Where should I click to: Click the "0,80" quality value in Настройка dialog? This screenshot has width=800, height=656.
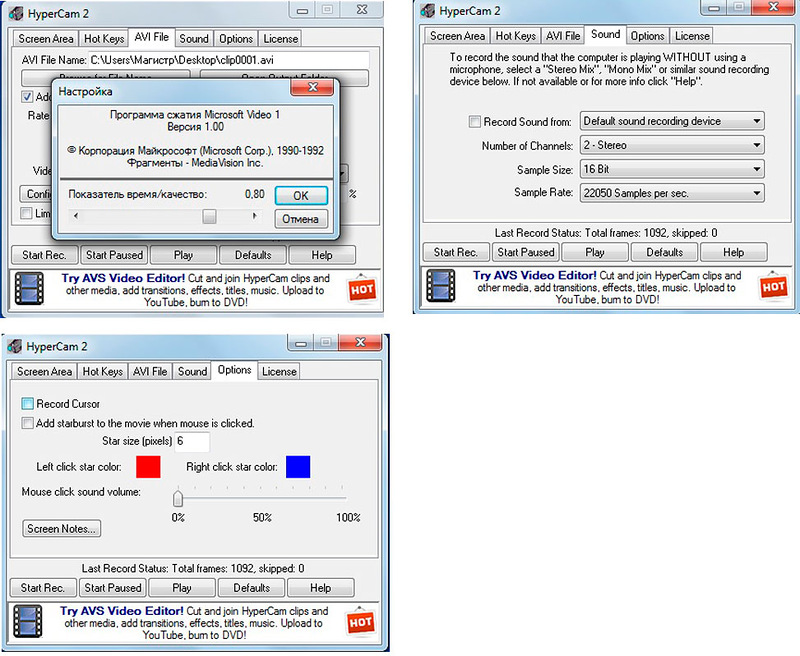[x=255, y=194]
